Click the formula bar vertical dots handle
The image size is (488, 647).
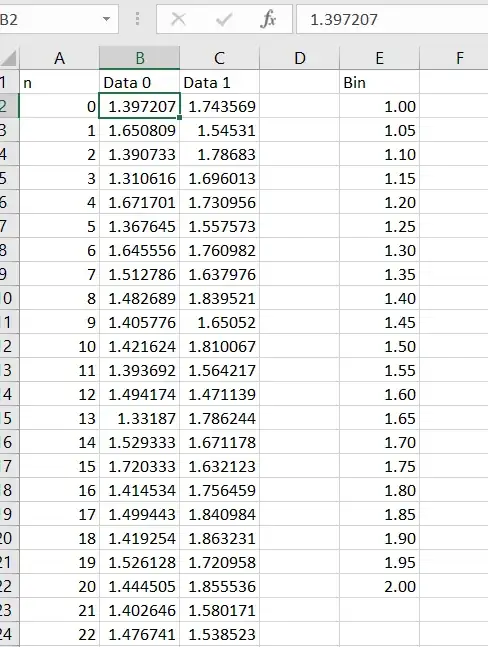click(137, 19)
